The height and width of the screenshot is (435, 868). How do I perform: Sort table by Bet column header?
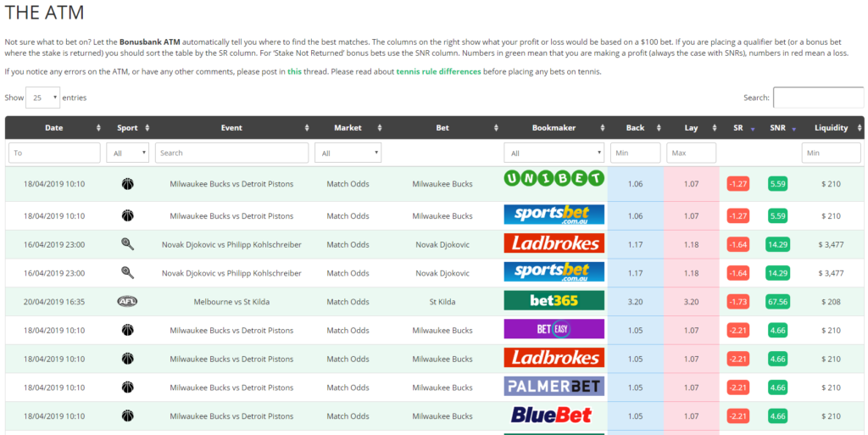[442, 128]
